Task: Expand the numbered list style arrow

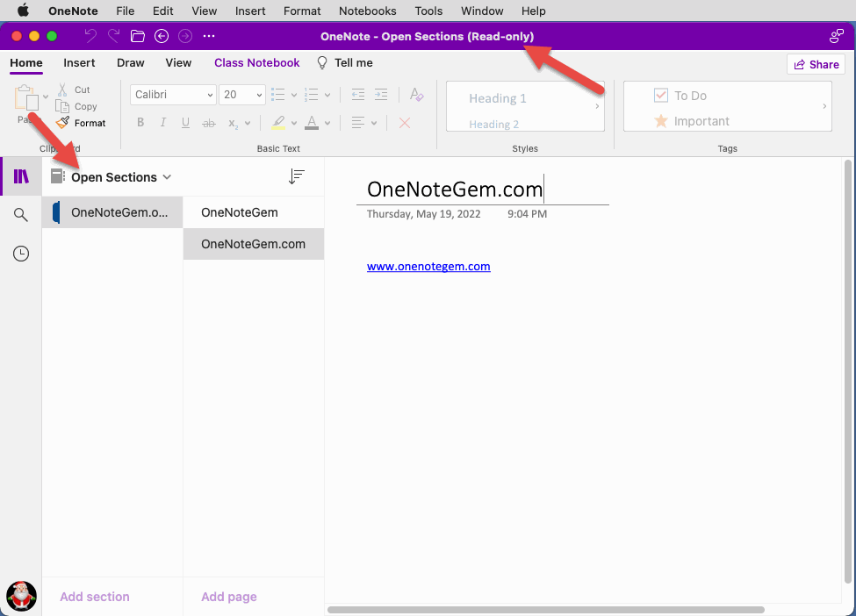Action: [x=327, y=95]
